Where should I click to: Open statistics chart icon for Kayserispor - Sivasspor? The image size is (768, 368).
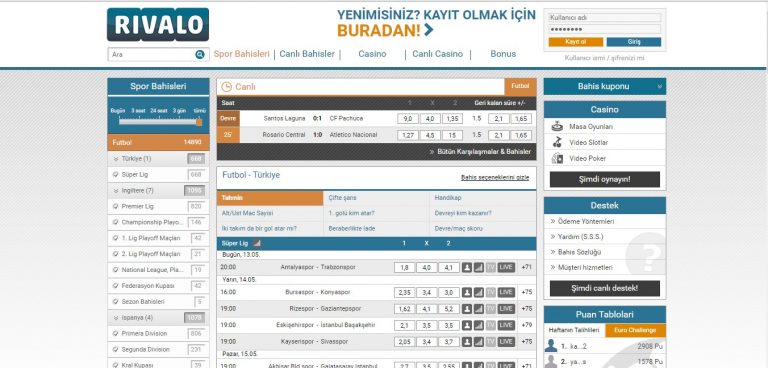[479, 342]
